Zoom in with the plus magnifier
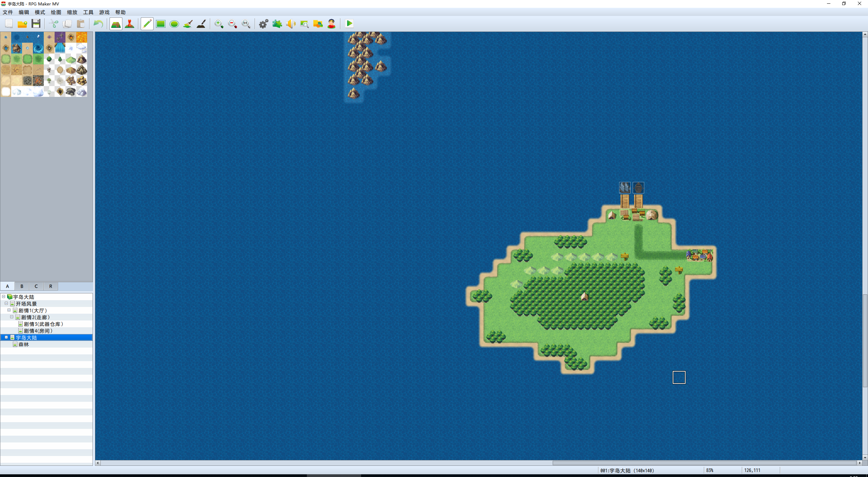This screenshot has width=868, height=477. click(219, 24)
